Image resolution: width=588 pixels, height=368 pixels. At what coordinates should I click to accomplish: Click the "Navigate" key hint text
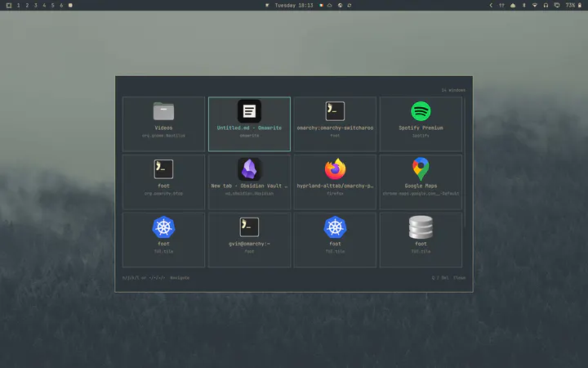point(180,278)
